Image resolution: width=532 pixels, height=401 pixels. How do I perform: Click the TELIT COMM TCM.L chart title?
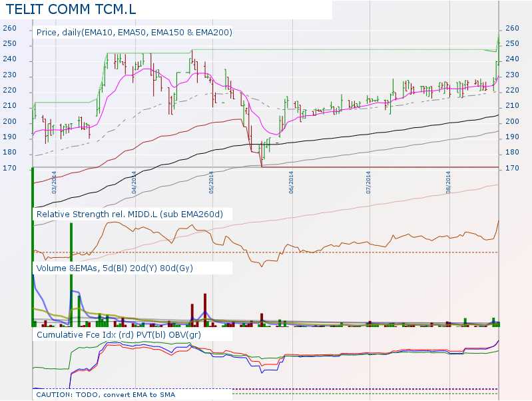click(x=71, y=9)
